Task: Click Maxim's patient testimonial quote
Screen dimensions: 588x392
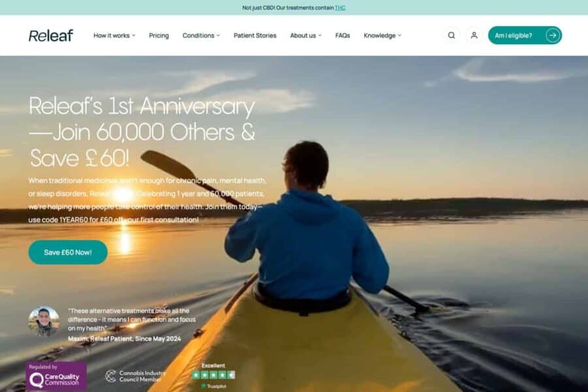Action: pyautogui.click(x=131, y=319)
